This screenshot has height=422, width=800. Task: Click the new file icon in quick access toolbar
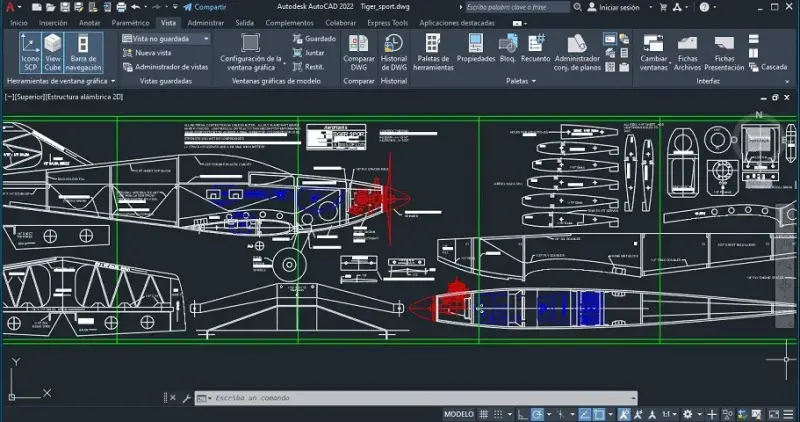tap(36, 7)
